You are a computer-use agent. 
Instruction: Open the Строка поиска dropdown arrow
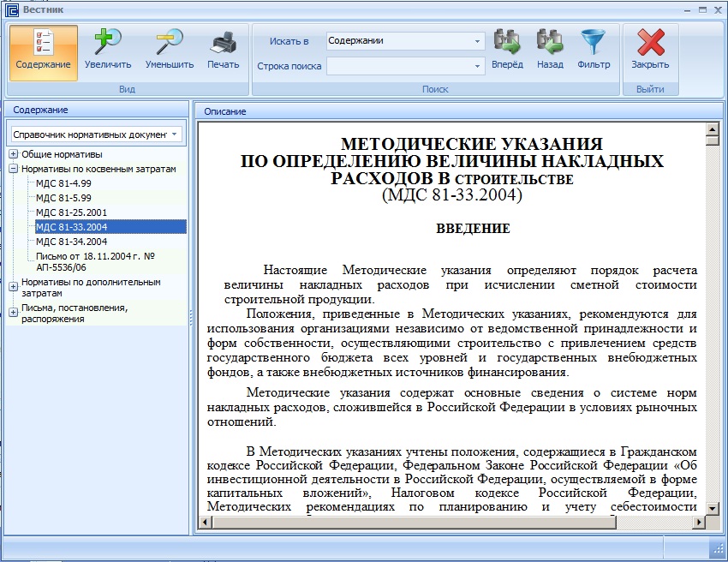(x=477, y=66)
